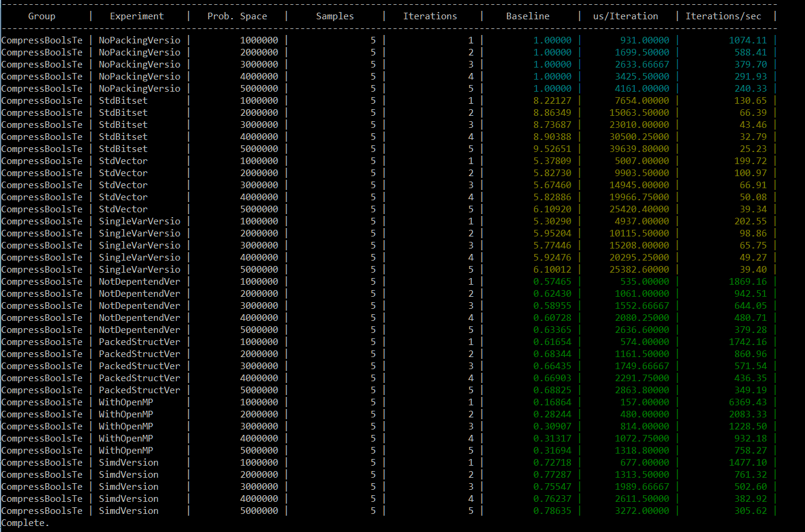Click the Baseline value "5.30290"
The width and height of the screenshot is (805, 532).
(x=552, y=221)
